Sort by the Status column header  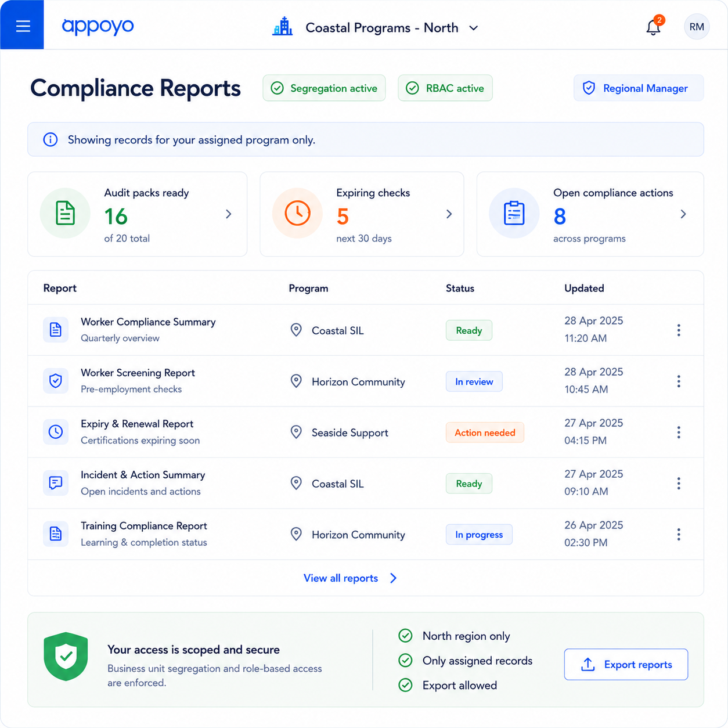click(x=460, y=288)
